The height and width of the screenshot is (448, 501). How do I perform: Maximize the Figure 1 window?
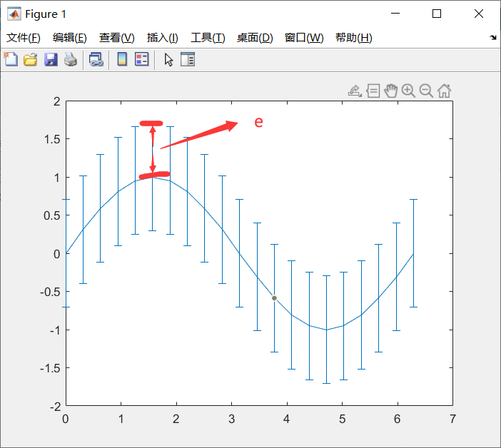(437, 14)
